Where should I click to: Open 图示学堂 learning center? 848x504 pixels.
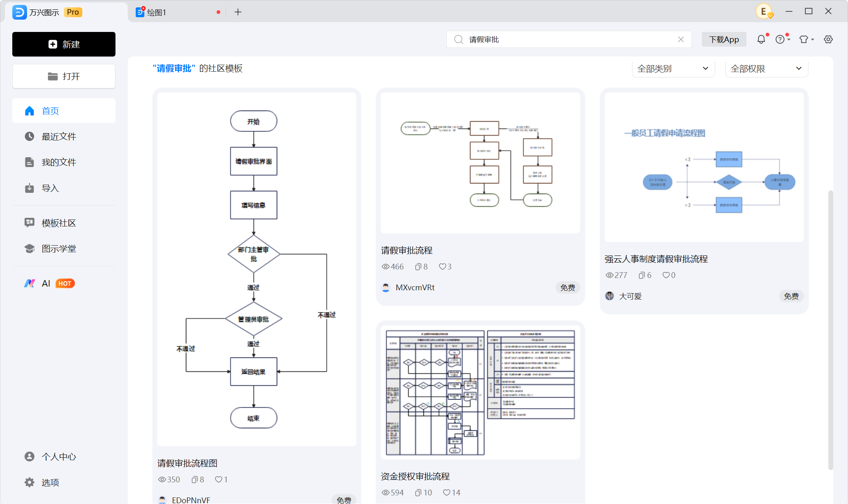(64, 249)
